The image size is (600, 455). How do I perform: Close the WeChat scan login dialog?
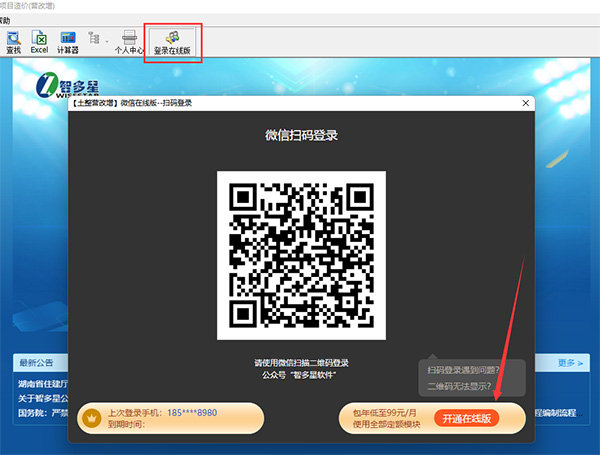(x=526, y=102)
